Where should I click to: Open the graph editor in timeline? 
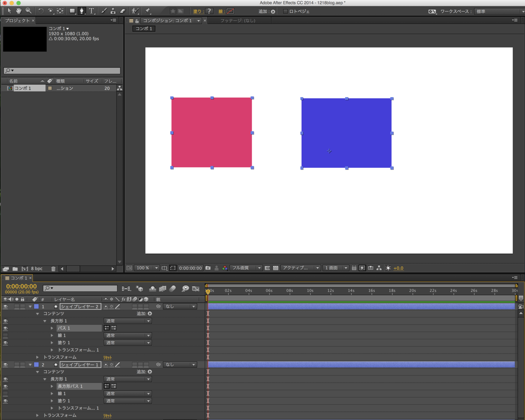coord(196,289)
